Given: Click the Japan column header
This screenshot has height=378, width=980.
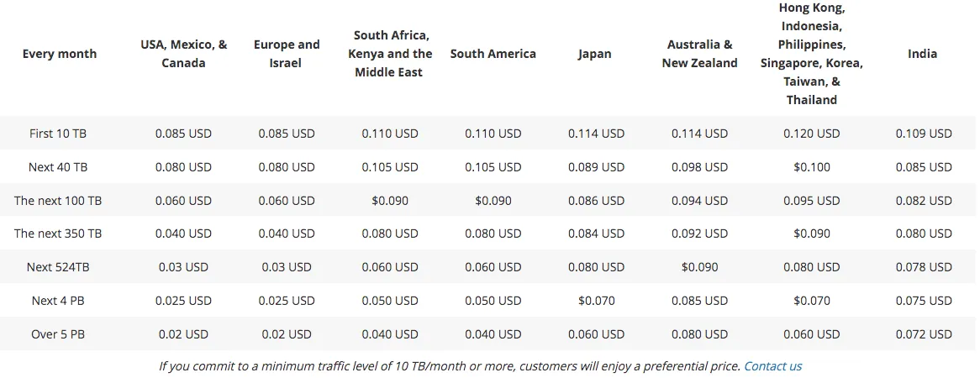Looking at the screenshot, I should pos(594,54).
